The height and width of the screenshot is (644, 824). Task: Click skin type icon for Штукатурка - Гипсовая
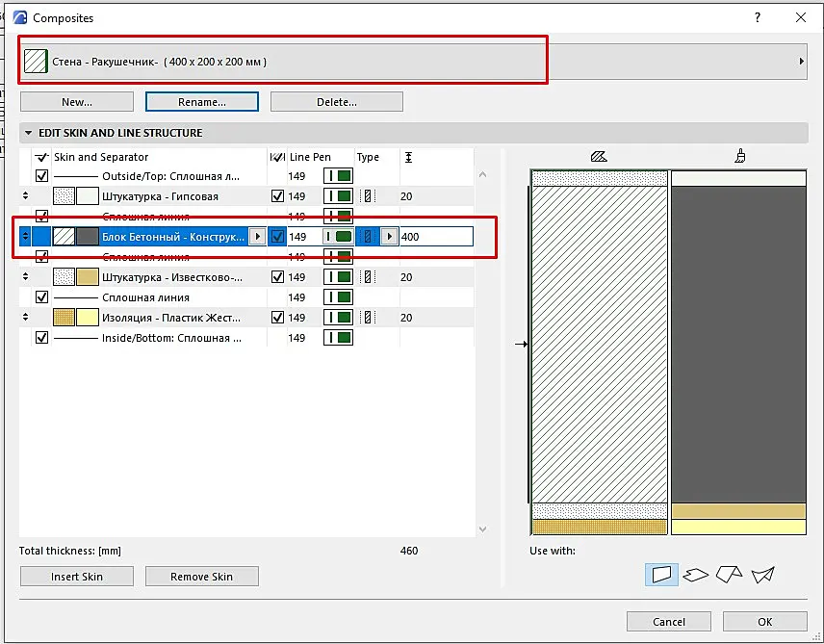368,196
